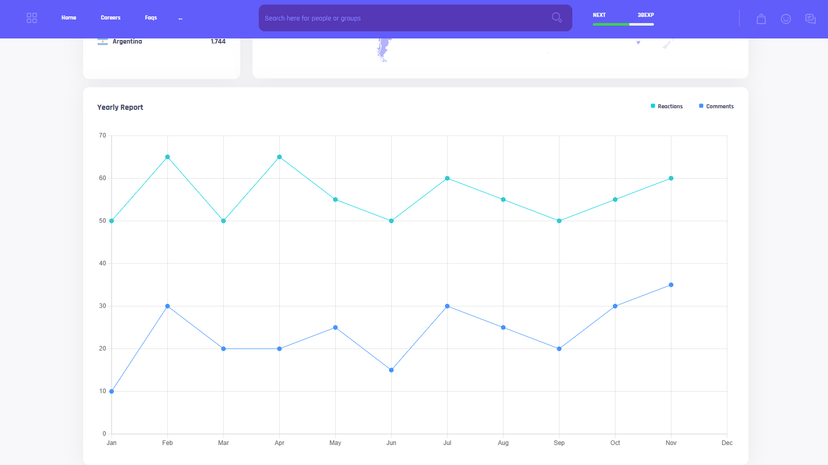This screenshot has height=465, width=828.
Task: Click the NEXT level label
Action: pyautogui.click(x=599, y=15)
